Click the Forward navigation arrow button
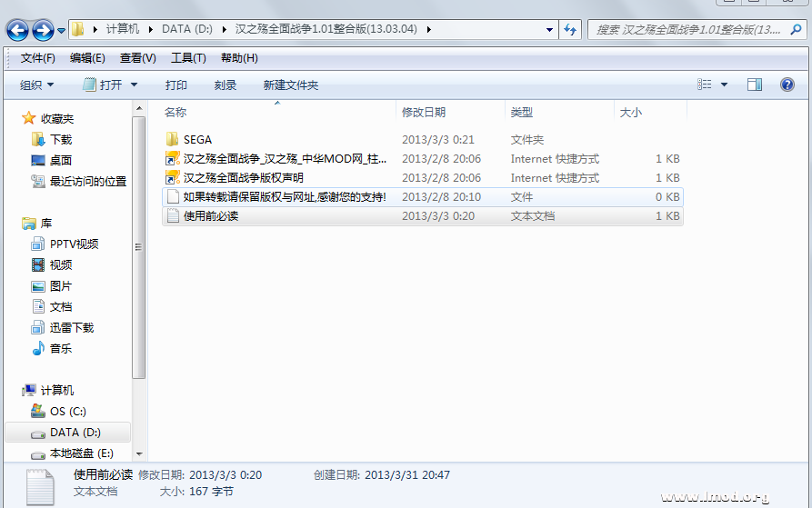 tap(42, 30)
